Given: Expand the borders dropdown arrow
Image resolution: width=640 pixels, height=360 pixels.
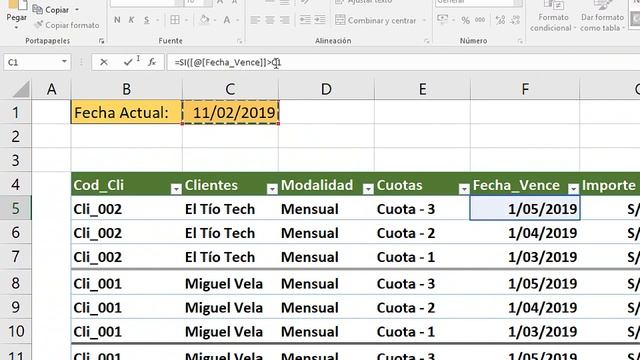Looking at the screenshot, I should click(x=186, y=20).
